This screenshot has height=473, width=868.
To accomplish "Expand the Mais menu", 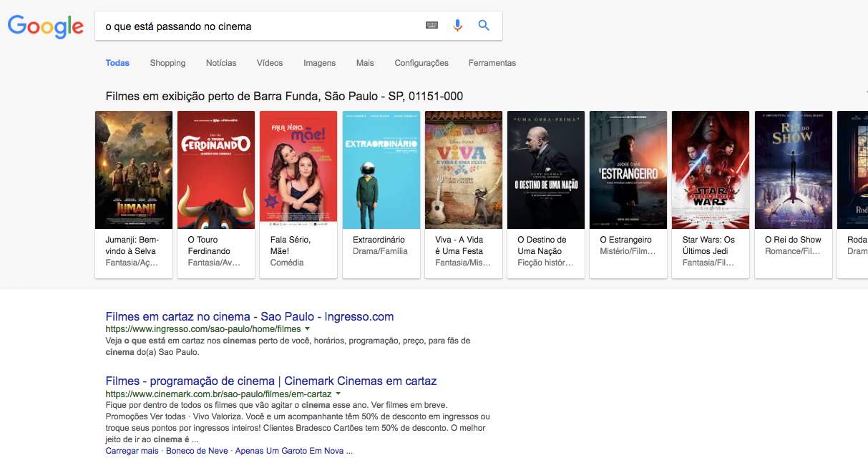I will tap(365, 63).
